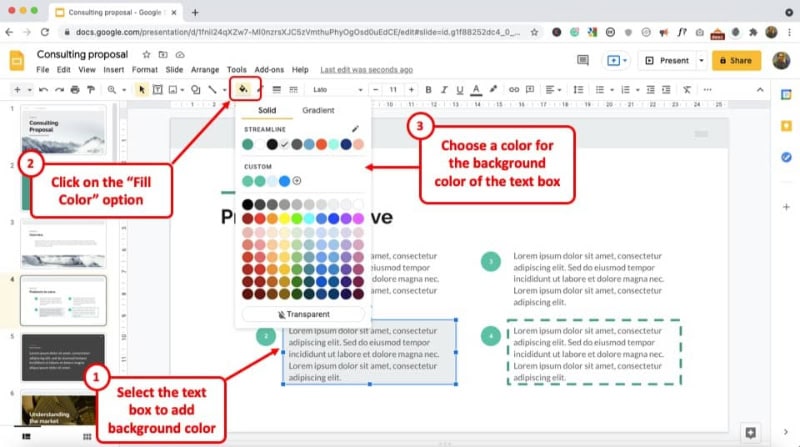Select the Text box tool

pos(158,90)
